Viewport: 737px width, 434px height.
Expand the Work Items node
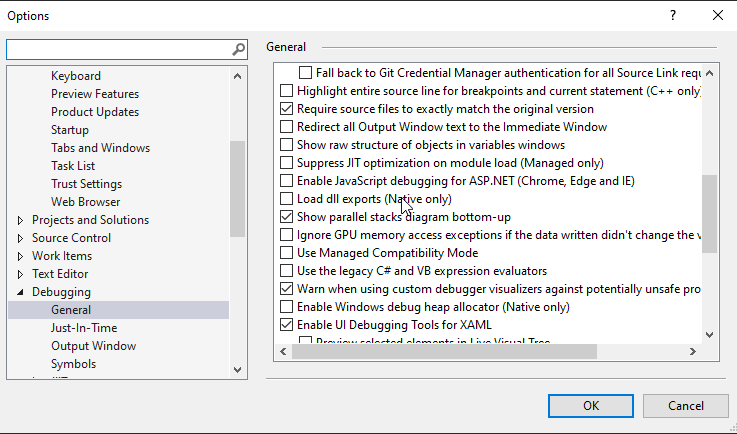20,256
